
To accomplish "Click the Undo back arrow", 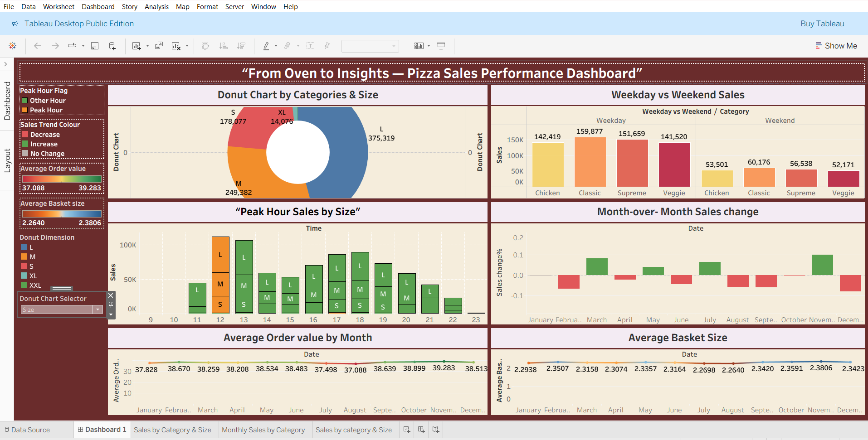I will click(38, 46).
